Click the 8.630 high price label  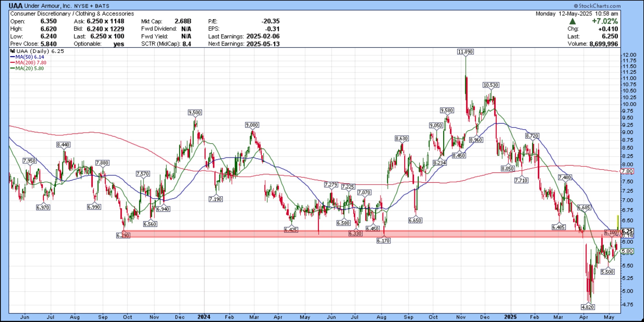pos(401,138)
